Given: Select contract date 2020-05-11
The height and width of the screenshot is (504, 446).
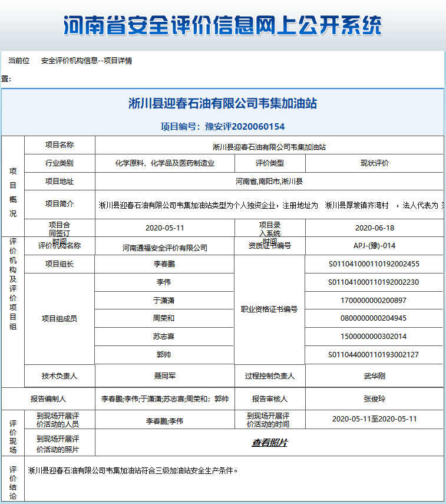Looking at the screenshot, I should 165,228.
